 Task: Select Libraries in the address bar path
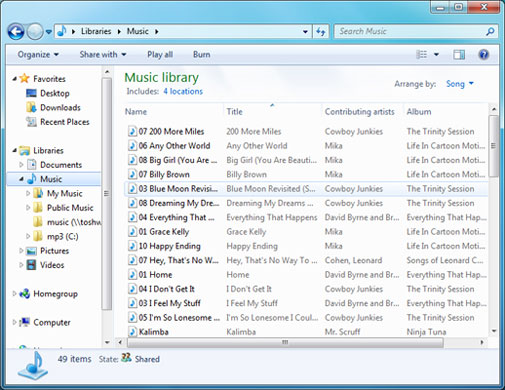click(96, 31)
